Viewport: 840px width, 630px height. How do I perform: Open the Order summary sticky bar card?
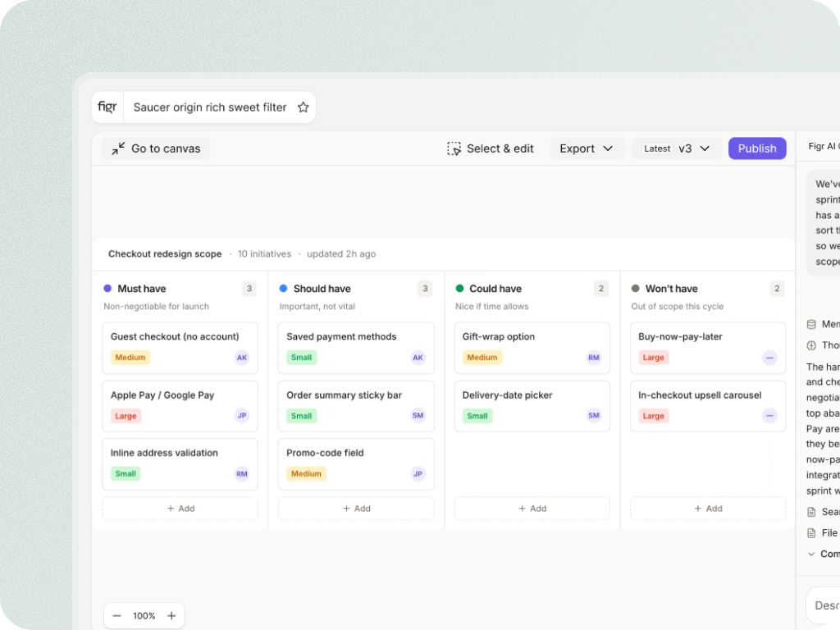tap(356, 406)
